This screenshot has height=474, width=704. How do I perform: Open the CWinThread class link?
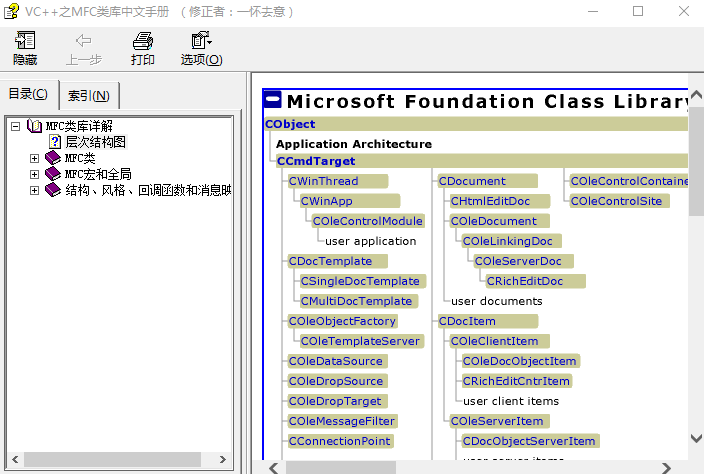tap(322, 181)
